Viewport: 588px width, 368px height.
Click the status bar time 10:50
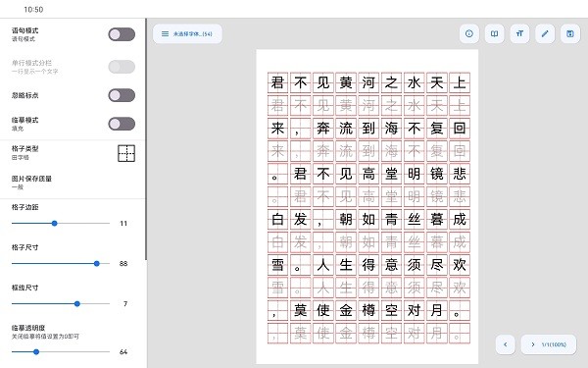(33, 10)
